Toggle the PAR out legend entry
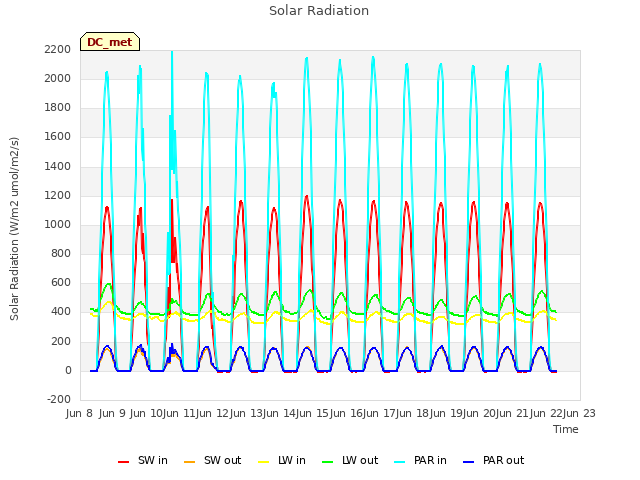 pos(493,460)
